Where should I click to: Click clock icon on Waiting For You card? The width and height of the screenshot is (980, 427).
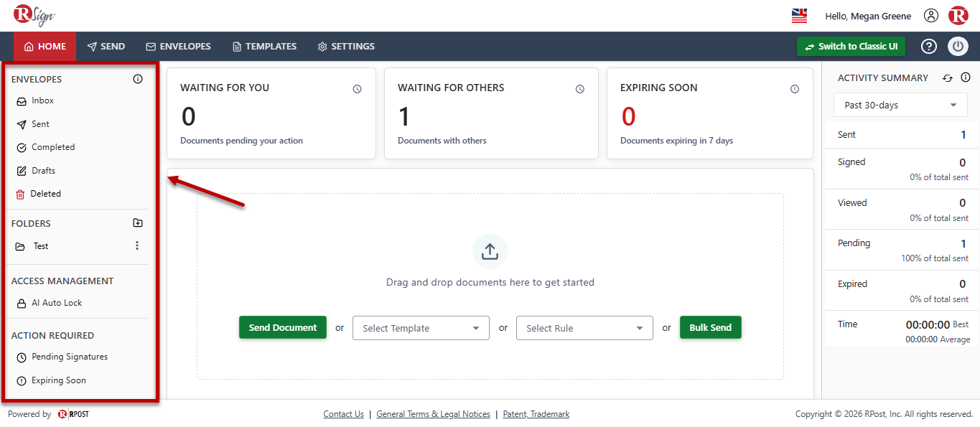pyautogui.click(x=358, y=89)
